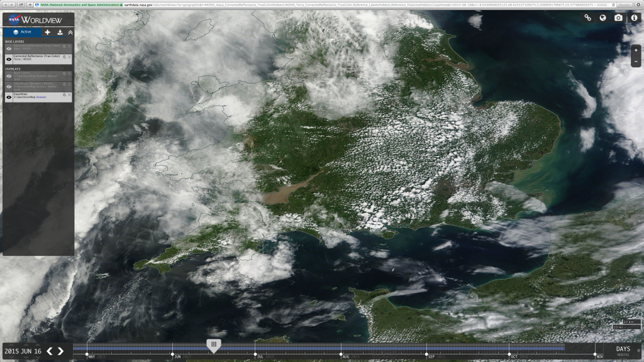Click the 2015 JUN 16 date field

[23, 351]
